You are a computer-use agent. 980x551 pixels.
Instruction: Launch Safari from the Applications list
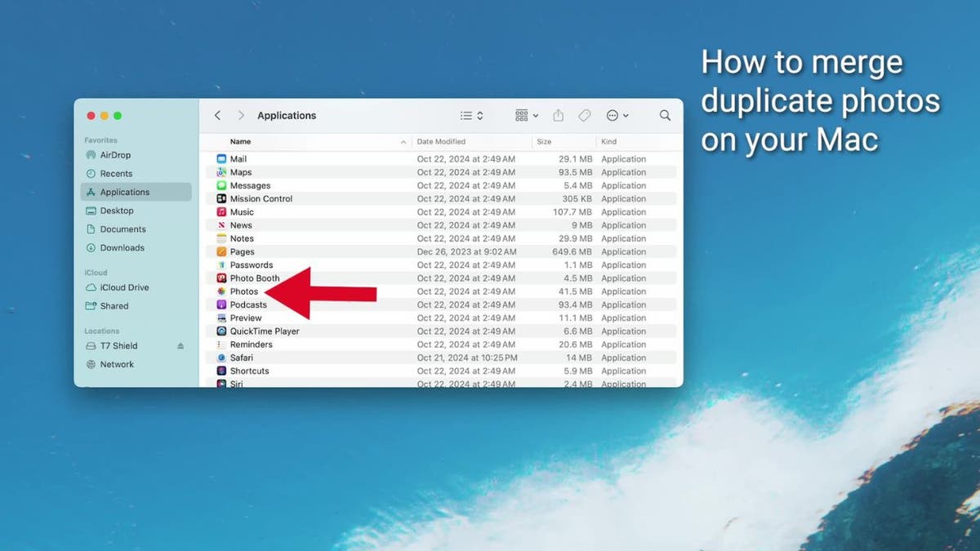click(x=240, y=358)
